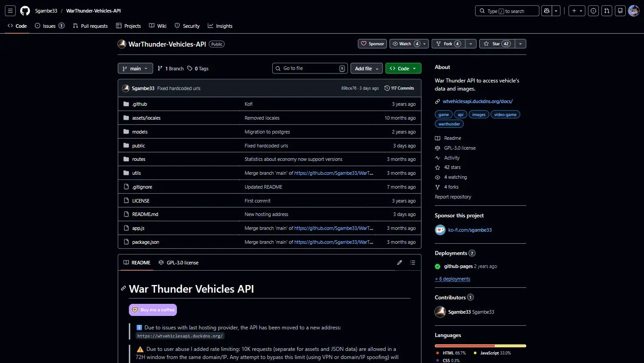Click the Go to file search field
This screenshot has width=644, height=363.
coord(310,69)
